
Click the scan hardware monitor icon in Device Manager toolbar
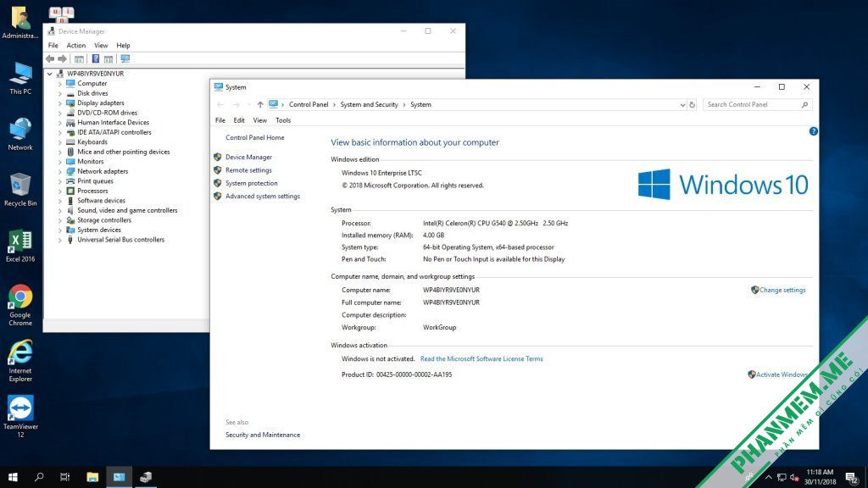pos(125,58)
